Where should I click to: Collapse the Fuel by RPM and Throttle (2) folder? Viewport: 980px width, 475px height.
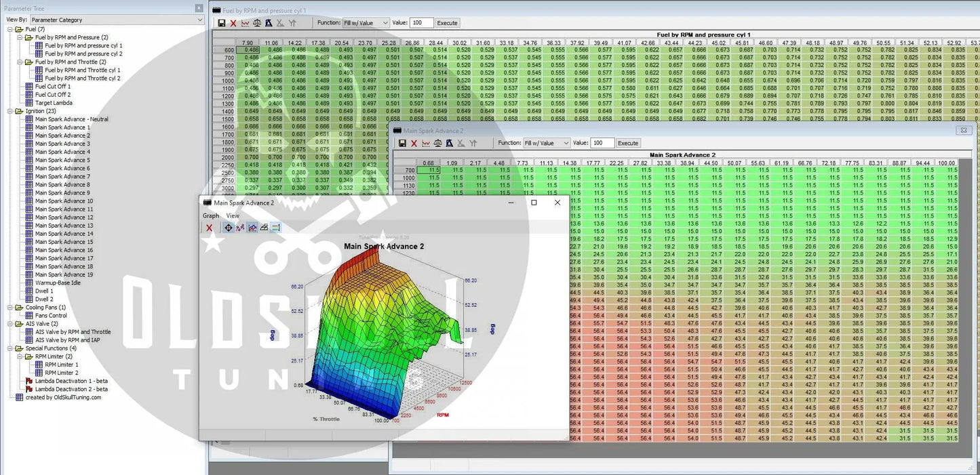tap(20, 62)
